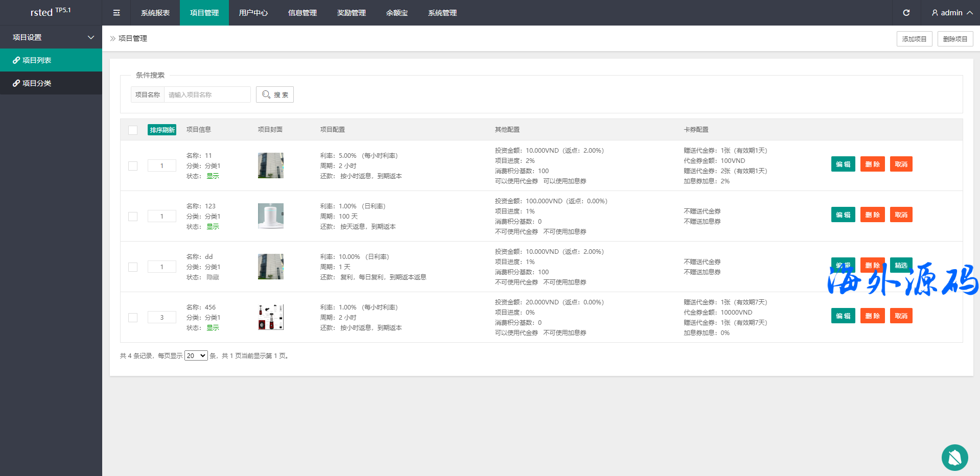Viewport: 980px width, 476px height.
Task: Check the box for project 11 row
Action: click(x=133, y=166)
